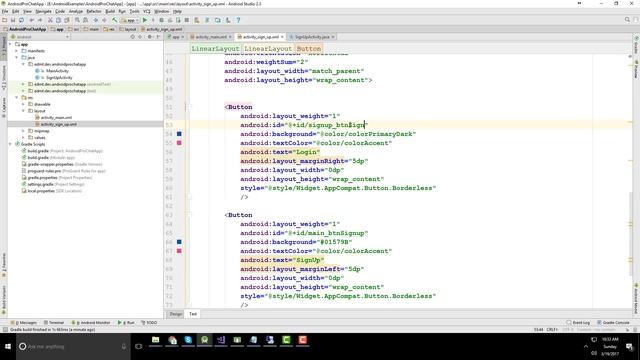This screenshot has width=640, height=360.
Task: Open the Gradle Console
Action: point(613,322)
